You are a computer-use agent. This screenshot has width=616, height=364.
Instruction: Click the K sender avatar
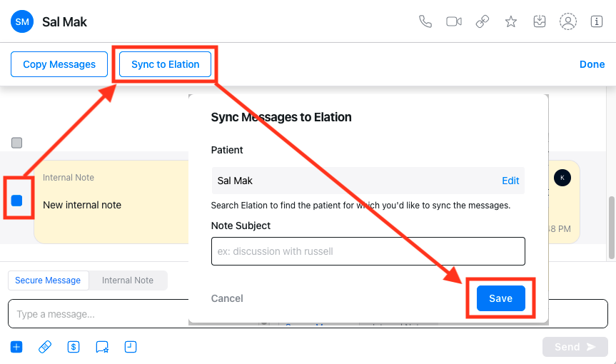point(562,178)
